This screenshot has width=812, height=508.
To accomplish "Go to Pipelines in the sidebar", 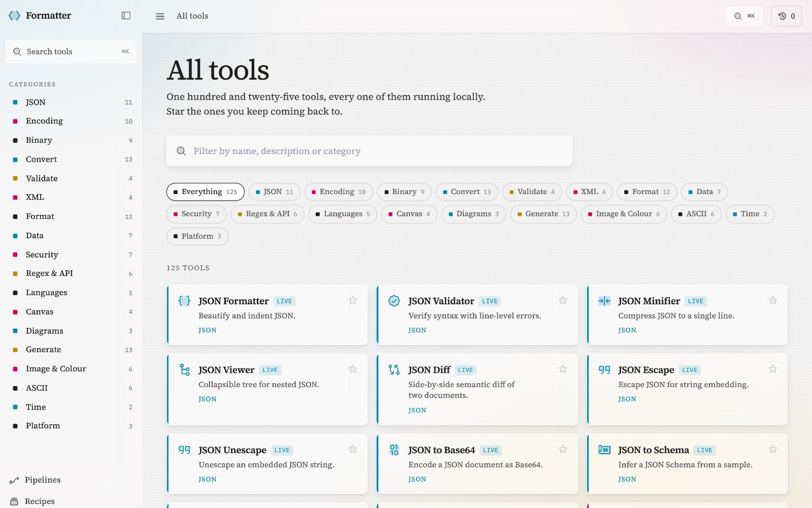I will click(x=43, y=480).
